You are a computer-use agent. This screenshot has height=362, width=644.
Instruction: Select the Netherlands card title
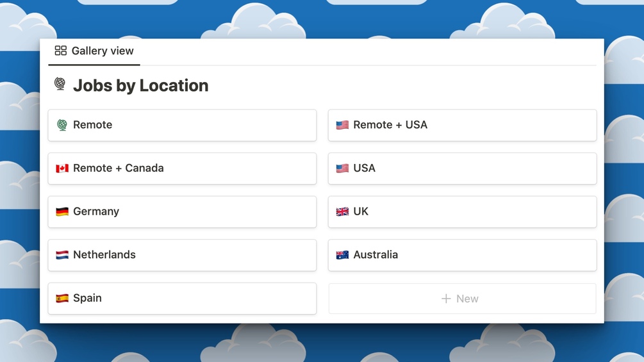pos(104,255)
